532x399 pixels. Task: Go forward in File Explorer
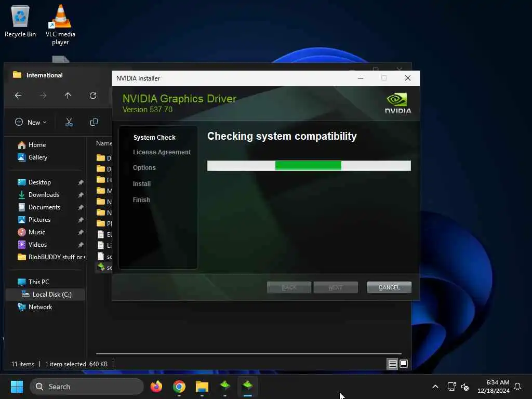pos(43,96)
